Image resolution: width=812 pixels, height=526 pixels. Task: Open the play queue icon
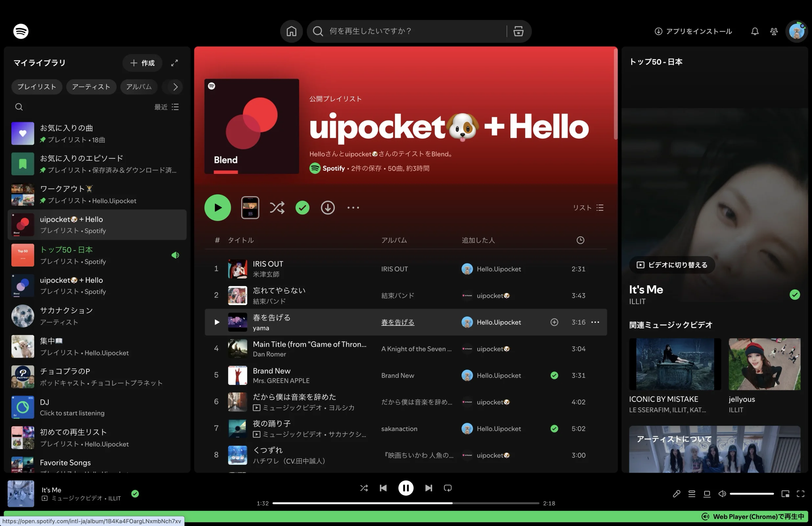click(x=691, y=494)
